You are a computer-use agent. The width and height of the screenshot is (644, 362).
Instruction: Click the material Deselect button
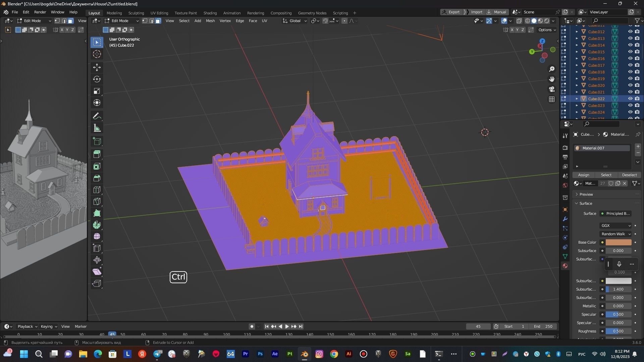click(629, 175)
